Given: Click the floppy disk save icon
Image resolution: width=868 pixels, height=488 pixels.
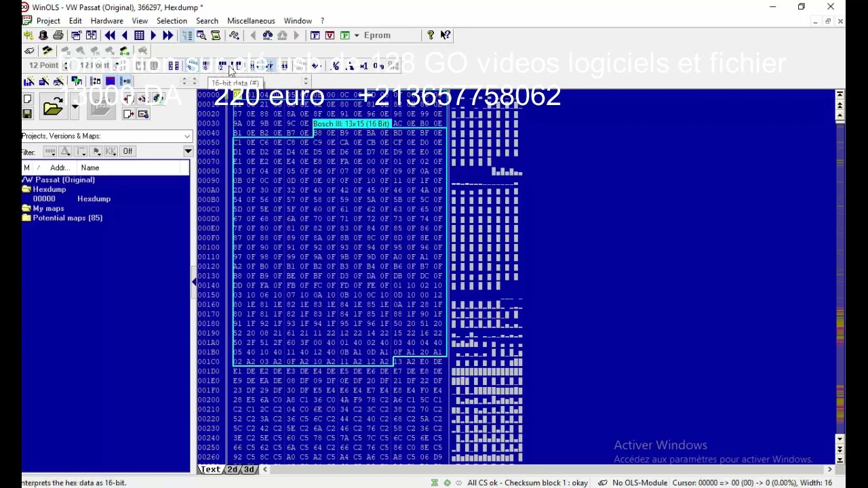Looking at the screenshot, I should (28, 113).
